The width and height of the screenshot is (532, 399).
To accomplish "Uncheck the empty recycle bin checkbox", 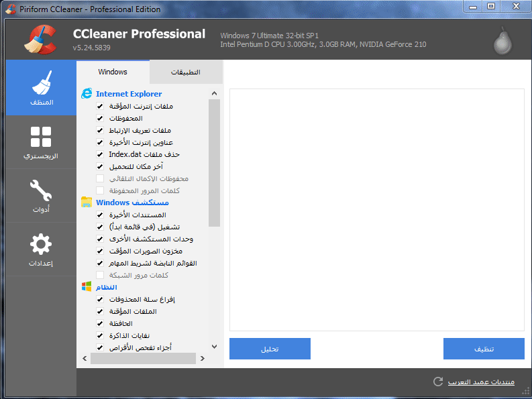I will 100,299.
